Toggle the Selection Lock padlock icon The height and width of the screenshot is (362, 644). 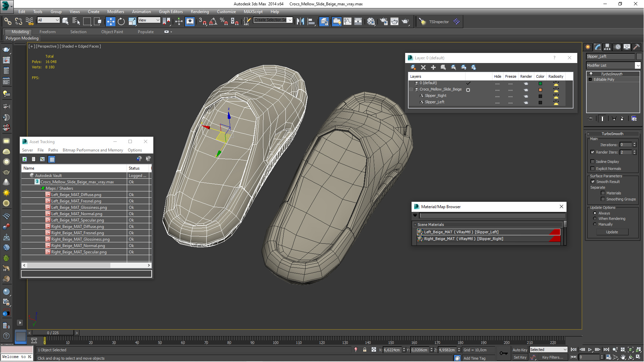[365, 350]
